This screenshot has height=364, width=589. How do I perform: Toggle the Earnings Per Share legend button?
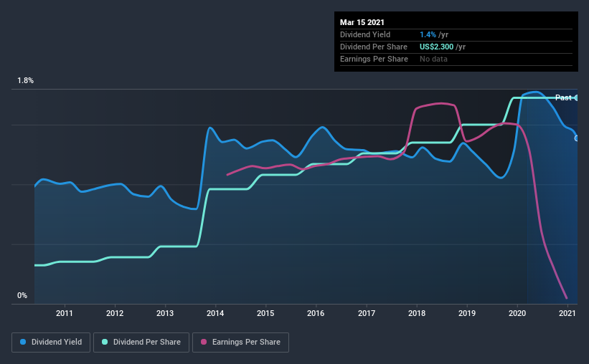(240, 343)
